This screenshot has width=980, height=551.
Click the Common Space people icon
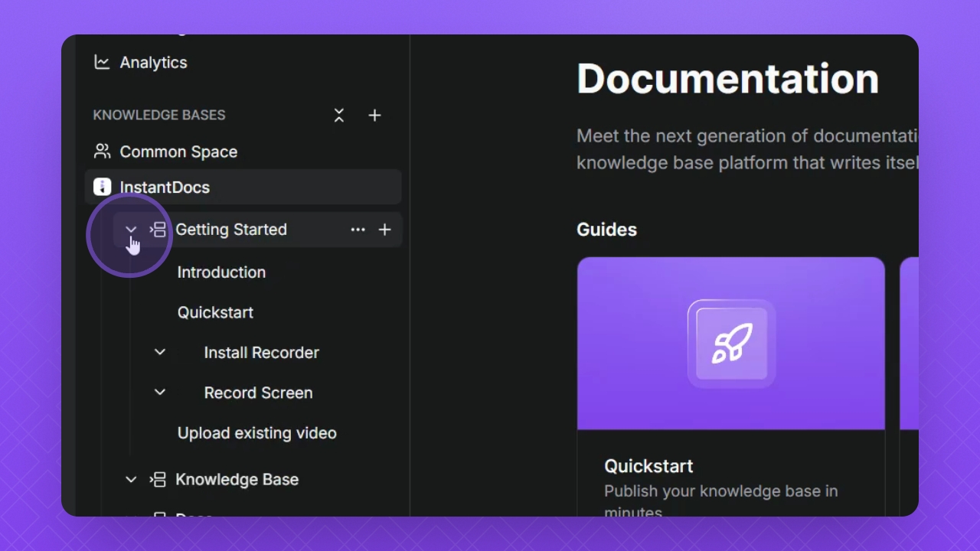[102, 152]
